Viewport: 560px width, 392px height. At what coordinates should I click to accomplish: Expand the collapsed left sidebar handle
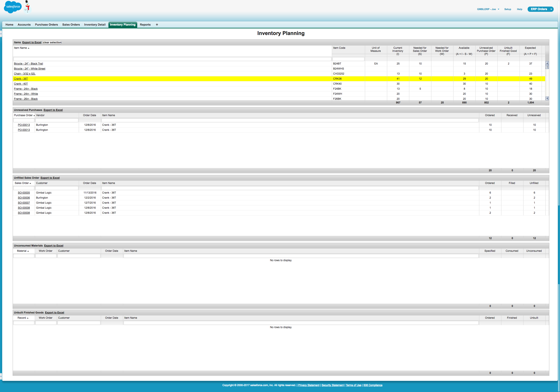click(x=1, y=33)
